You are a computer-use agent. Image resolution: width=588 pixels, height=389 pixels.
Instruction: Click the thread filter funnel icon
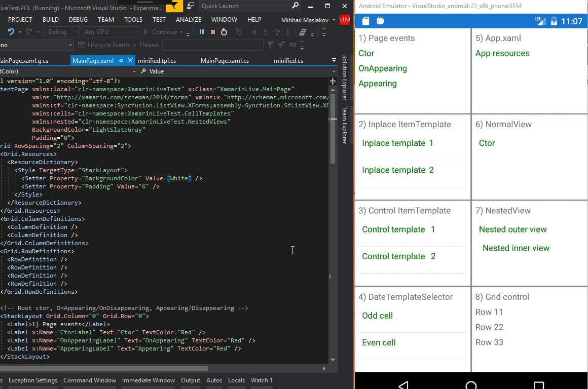coord(270,45)
